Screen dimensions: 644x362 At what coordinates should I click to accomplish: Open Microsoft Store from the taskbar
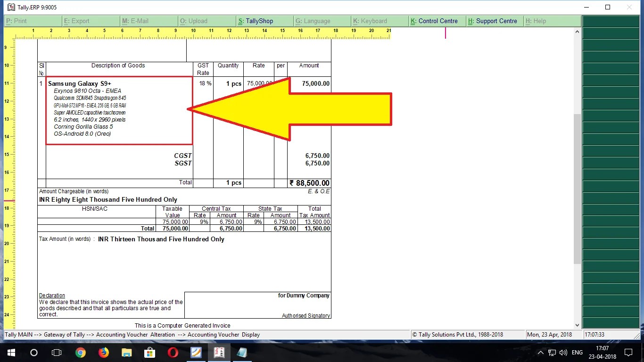[x=149, y=352]
